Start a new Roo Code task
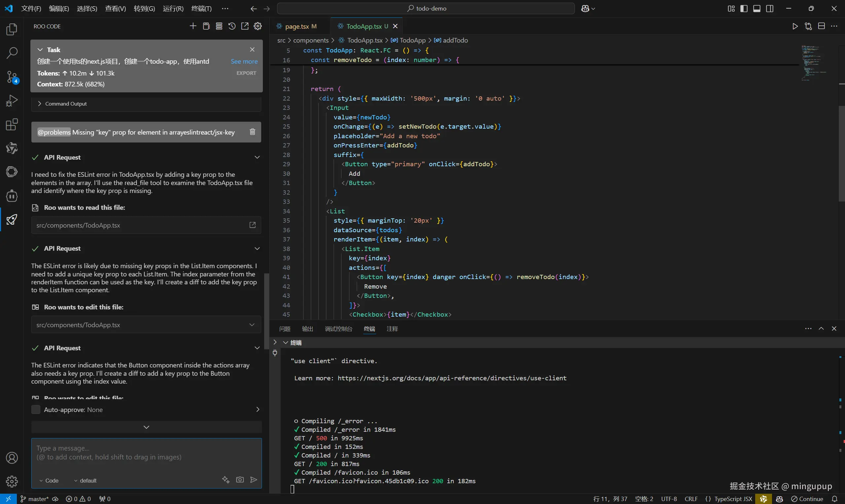The height and width of the screenshot is (504, 845). click(x=193, y=26)
